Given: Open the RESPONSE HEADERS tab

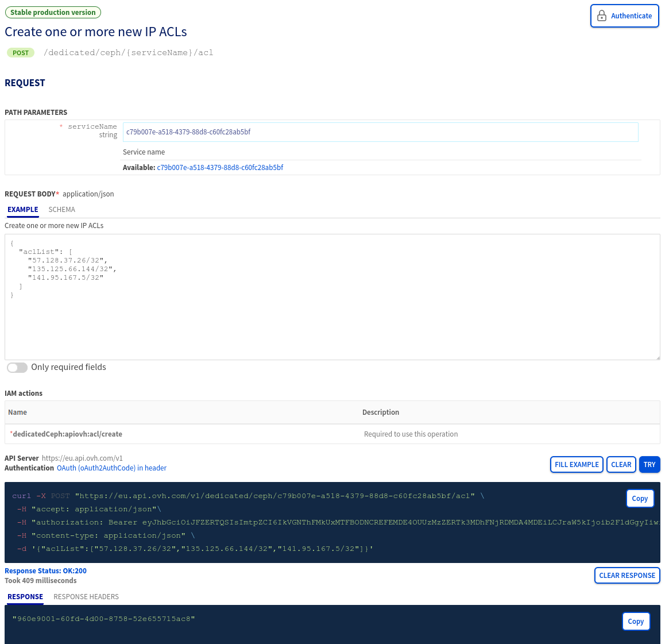Looking at the screenshot, I should click(x=86, y=597).
